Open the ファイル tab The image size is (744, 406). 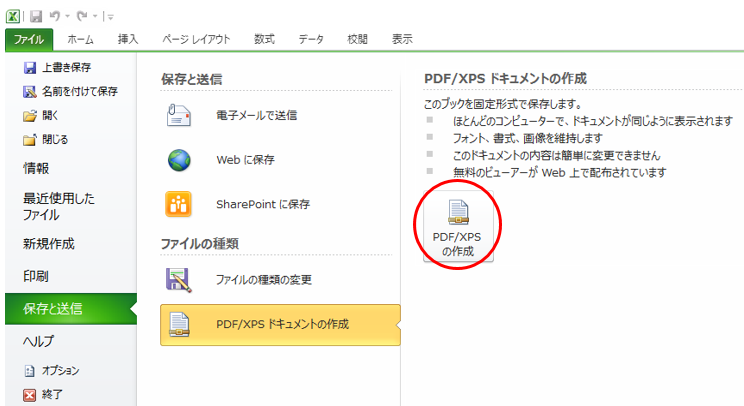coord(29,39)
